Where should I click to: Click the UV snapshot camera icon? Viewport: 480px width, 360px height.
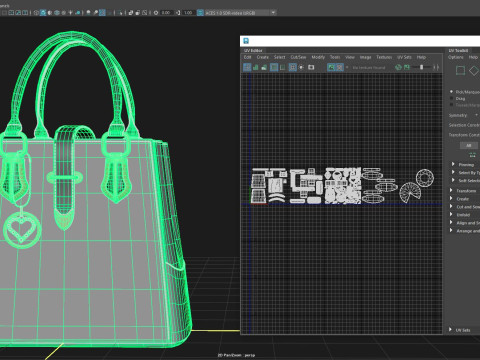pyautogui.click(x=311, y=67)
